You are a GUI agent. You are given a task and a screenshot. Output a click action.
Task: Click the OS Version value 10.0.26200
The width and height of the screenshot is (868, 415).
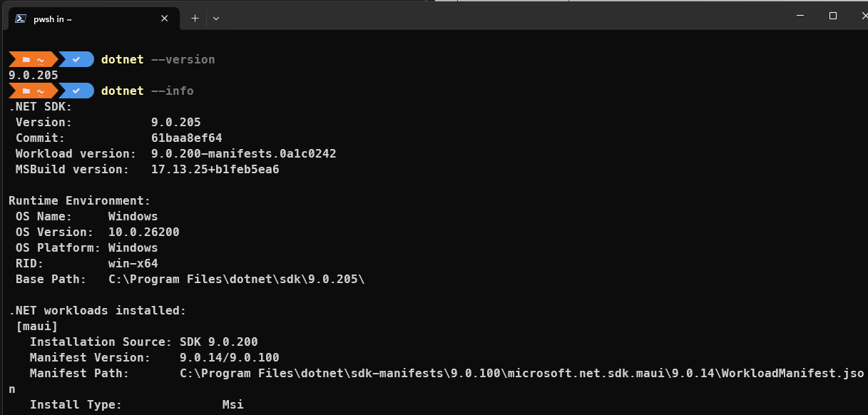pos(143,232)
